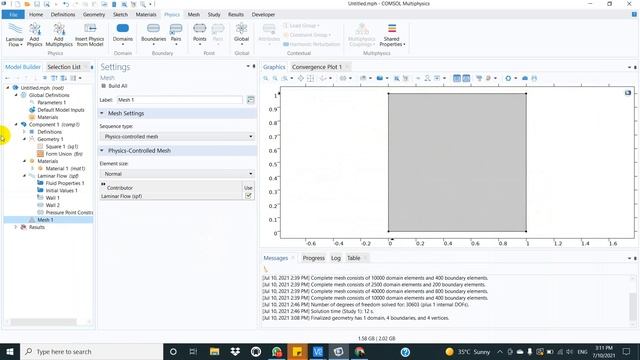
Task: Collapse the Physics-Controlled Mesh section
Action: [102, 151]
